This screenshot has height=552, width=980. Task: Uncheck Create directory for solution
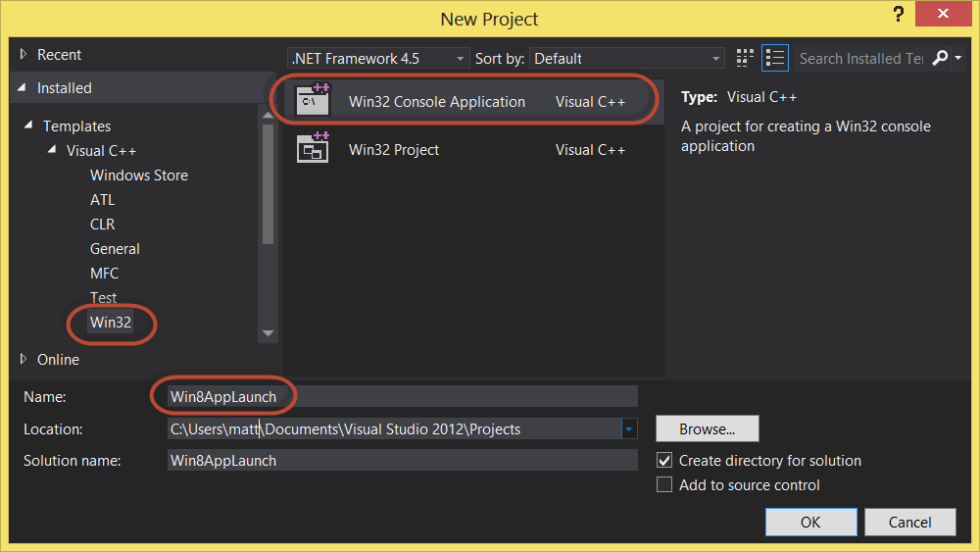(664, 461)
